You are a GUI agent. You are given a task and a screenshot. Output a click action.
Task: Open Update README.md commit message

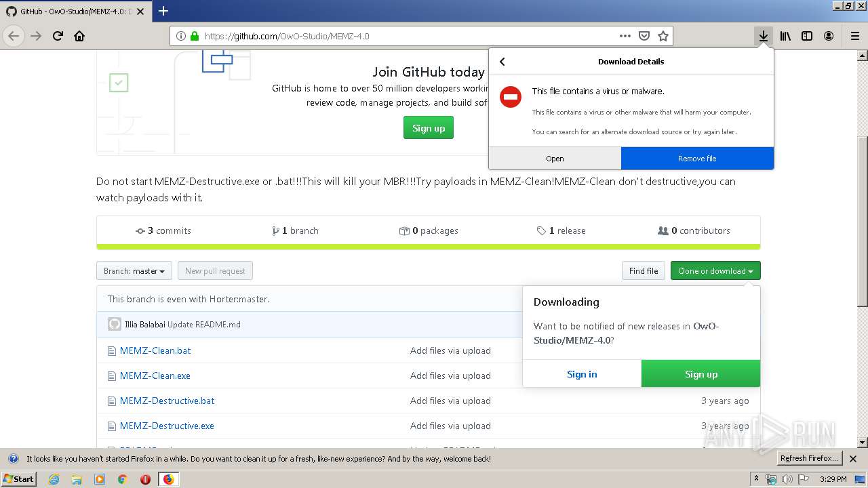[x=204, y=325]
